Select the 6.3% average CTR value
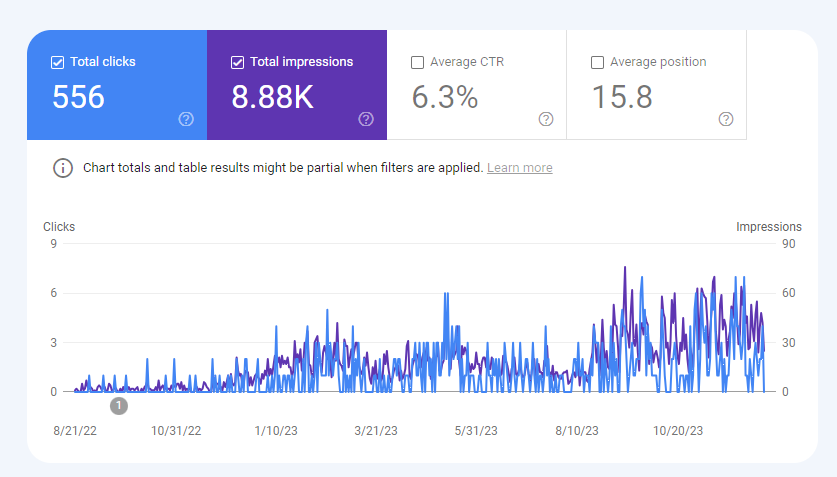Image resolution: width=837 pixels, height=477 pixels. coord(445,97)
